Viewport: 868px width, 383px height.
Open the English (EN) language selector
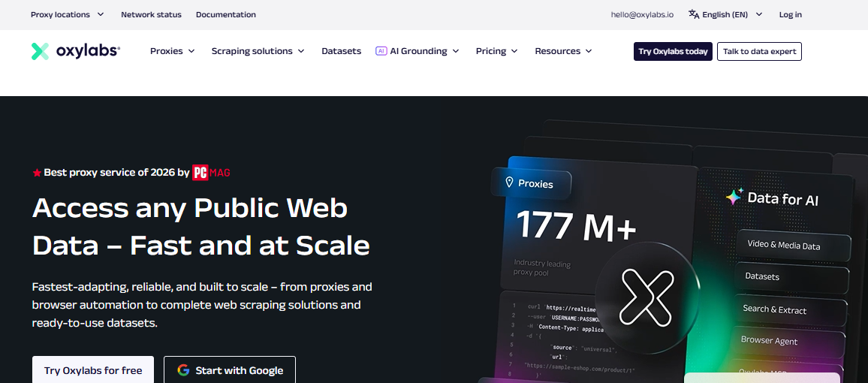tap(726, 14)
